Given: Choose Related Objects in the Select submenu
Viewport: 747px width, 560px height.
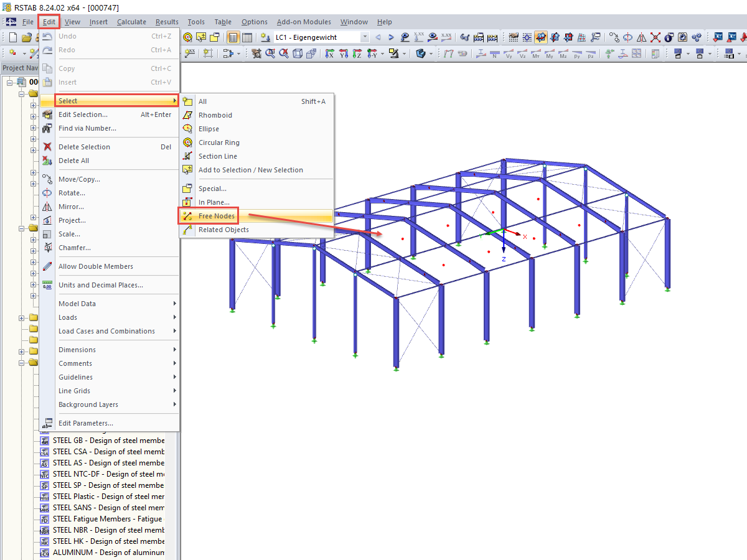Looking at the screenshot, I should pos(257,230).
